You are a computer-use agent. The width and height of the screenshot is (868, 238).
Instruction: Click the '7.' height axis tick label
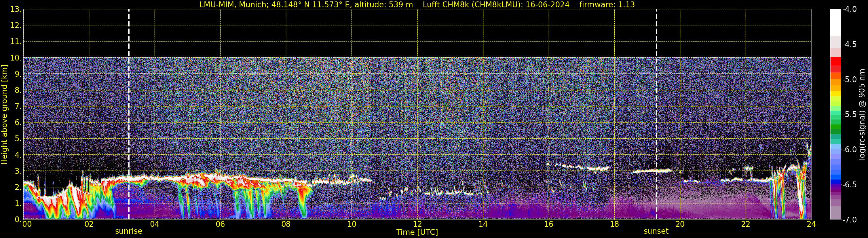(18, 107)
